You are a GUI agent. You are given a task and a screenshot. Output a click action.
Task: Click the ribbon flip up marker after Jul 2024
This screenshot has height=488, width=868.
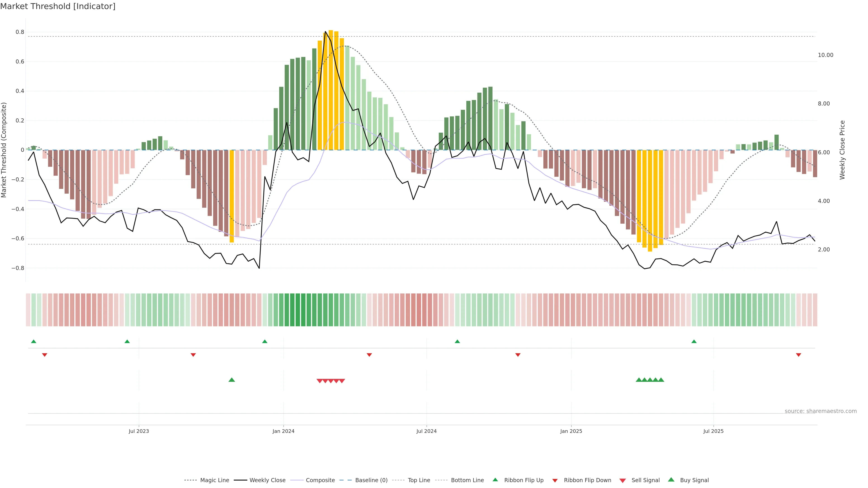coord(457,342)
